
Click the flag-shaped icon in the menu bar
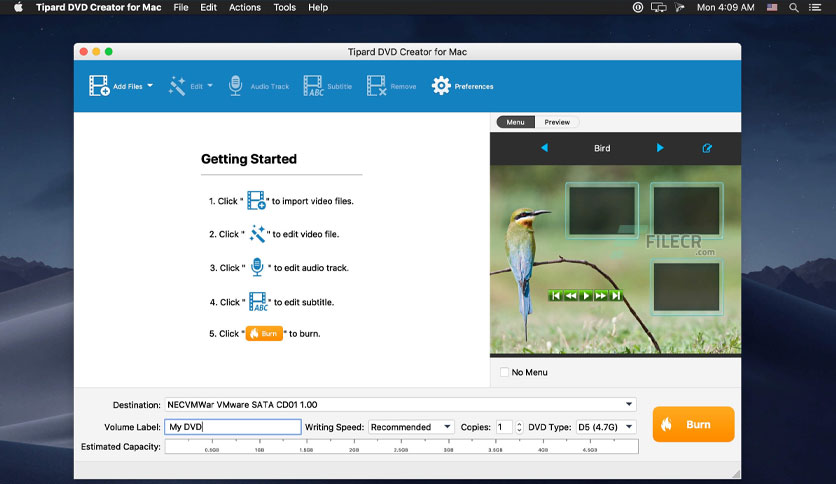679,7
